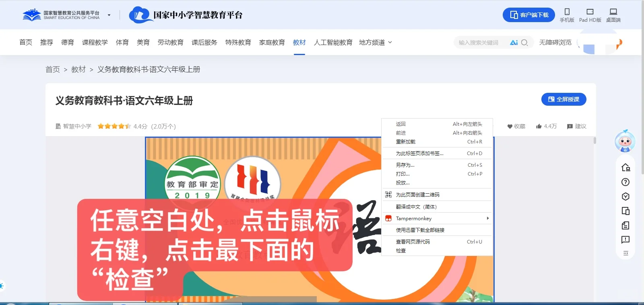644x305 pixels.
Task: Open the 特殊教育 navigation tab
Action: point(238,42)
